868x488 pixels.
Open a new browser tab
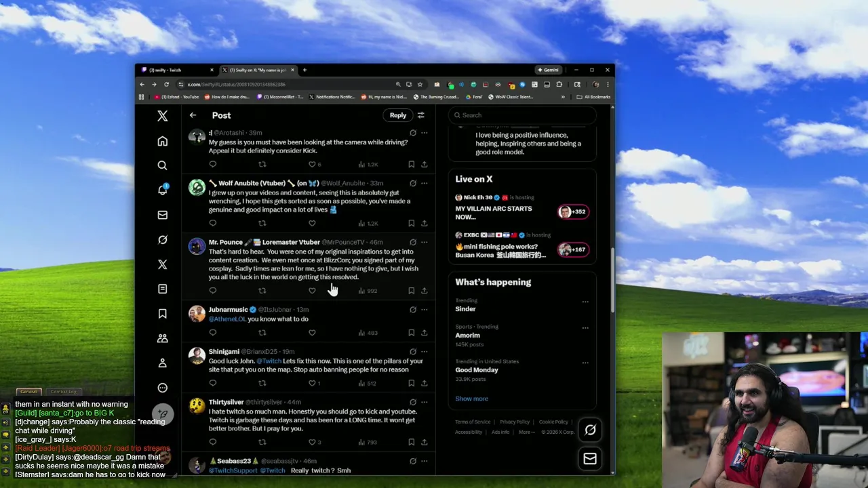point(304,70)
